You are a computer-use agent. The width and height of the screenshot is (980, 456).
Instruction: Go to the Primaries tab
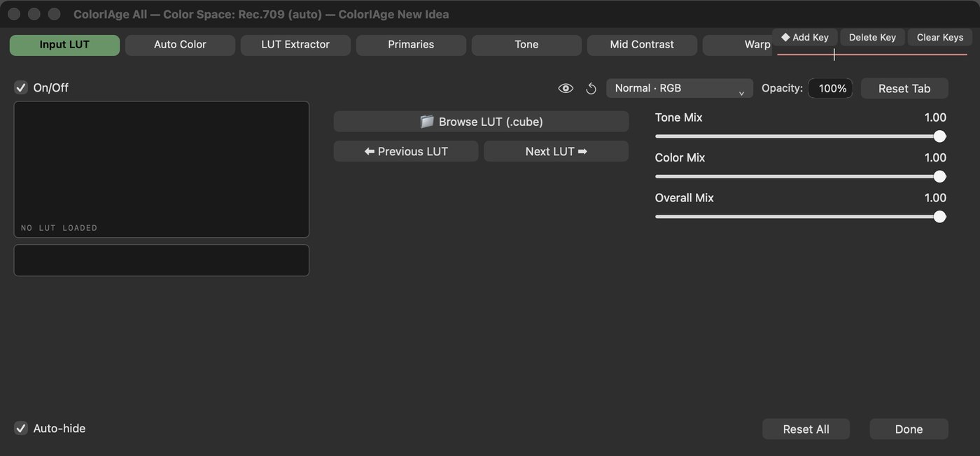[x=411, y=45]
